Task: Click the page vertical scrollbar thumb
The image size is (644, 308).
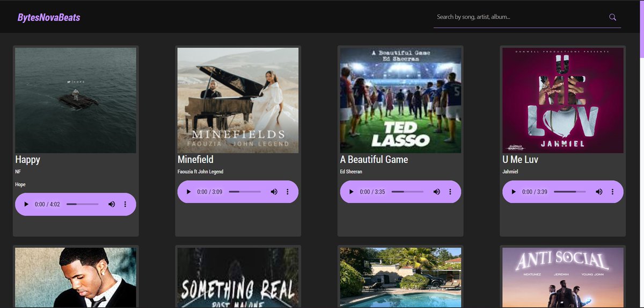Action: click(x=641, y=29)
